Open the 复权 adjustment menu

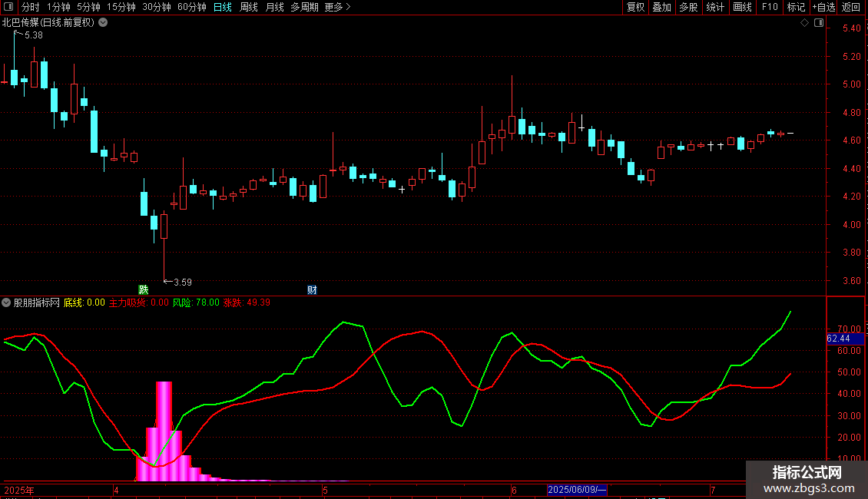(x=635, y=7)
